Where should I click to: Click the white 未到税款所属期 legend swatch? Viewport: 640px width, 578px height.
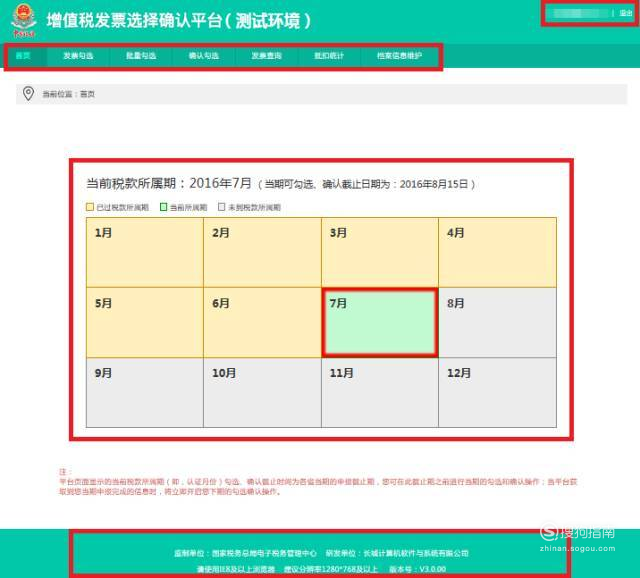click(222, 207)
